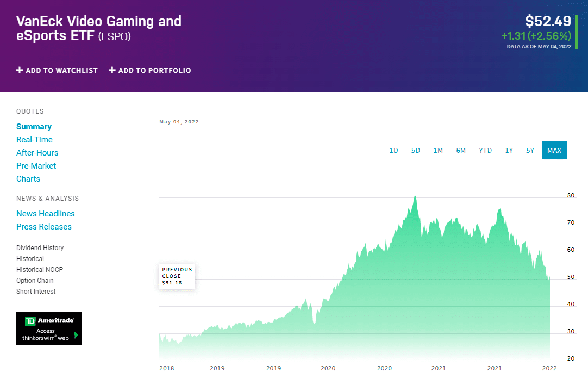Click the TD logo in the Ameritrade ad
588x378 pixels.
[30, 321]
